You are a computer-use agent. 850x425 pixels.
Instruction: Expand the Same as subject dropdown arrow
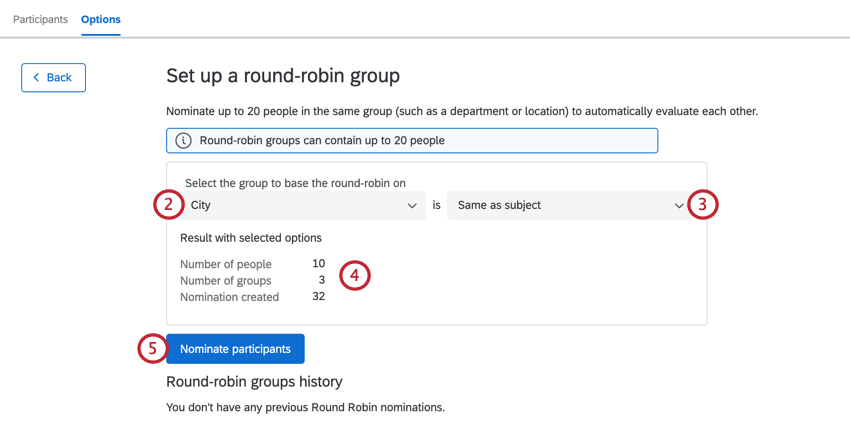click(x=679, y=206)
